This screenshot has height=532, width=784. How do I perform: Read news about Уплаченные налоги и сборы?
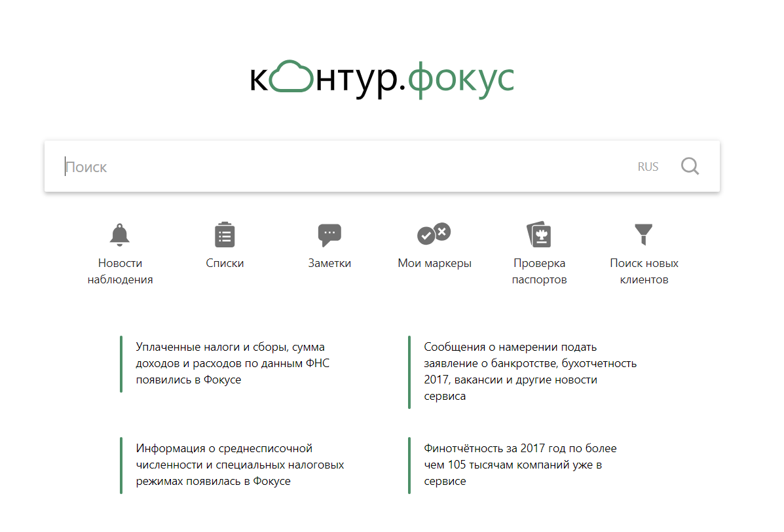pyautogui.click(x=233, y=363)
